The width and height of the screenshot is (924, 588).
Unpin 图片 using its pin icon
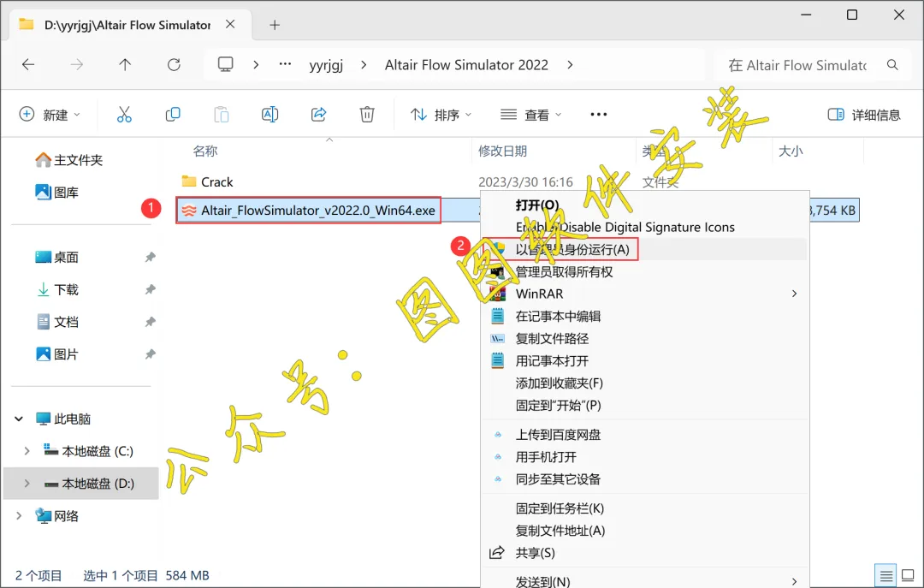click(151, 354)
